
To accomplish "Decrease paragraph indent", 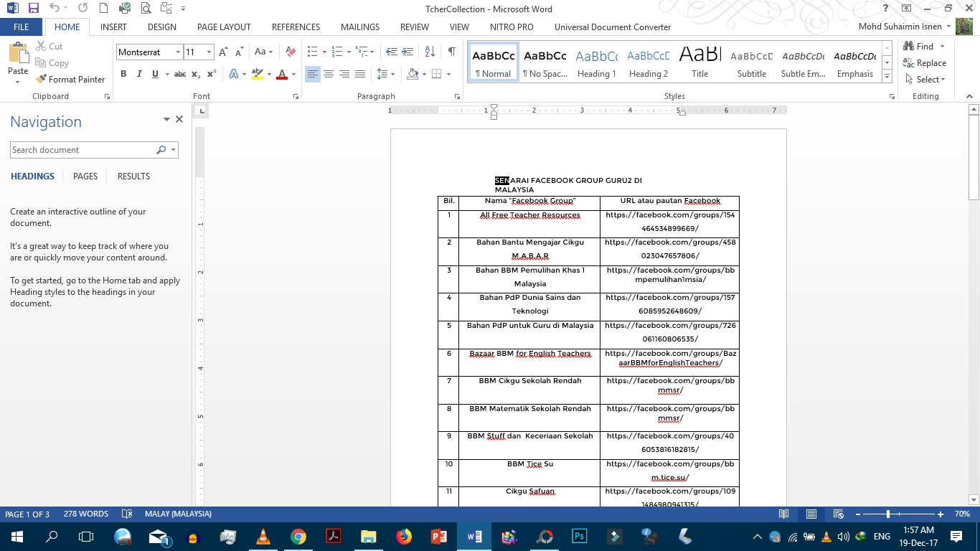I will pos(392,52).
